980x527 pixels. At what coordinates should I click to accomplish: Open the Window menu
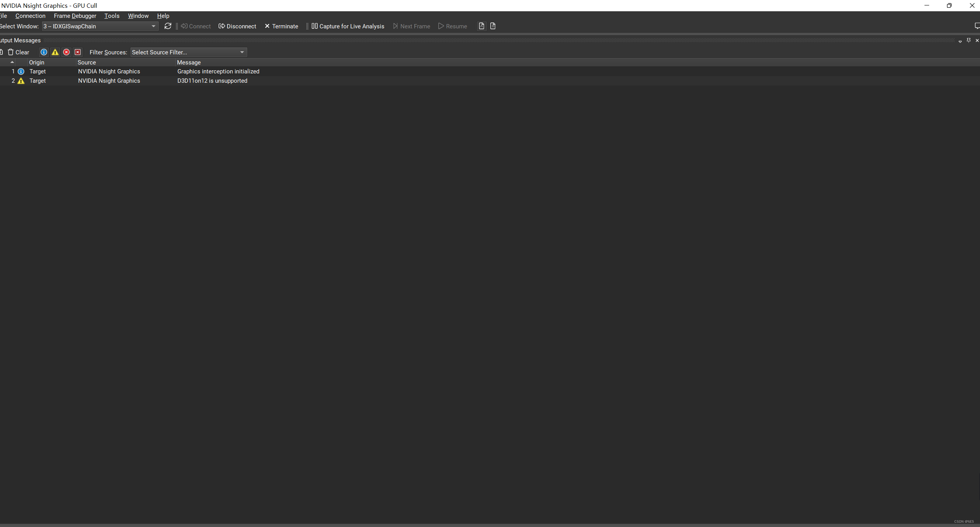point(138,16)
